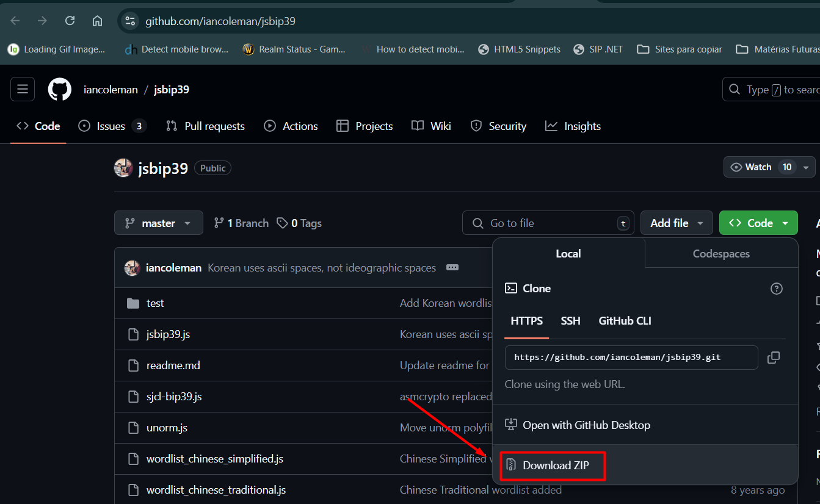Open the browser home page icon

[x=97, y=21]
